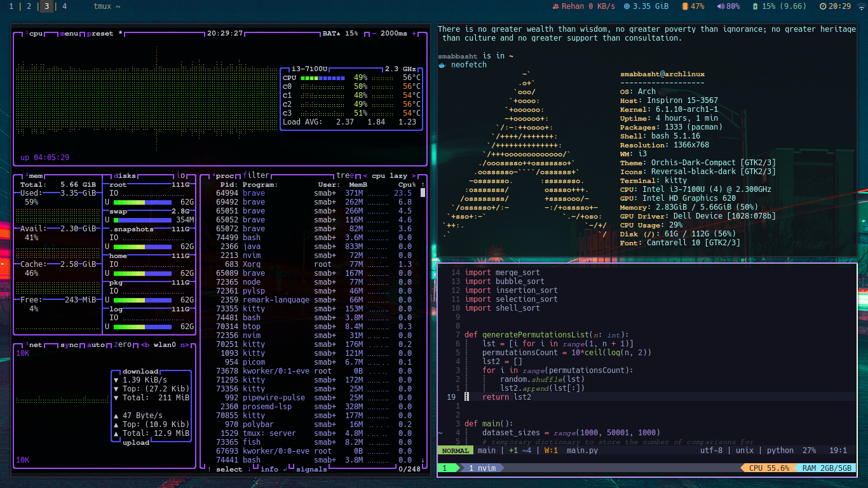Select pipewire-pulse process row

point(314,398)
